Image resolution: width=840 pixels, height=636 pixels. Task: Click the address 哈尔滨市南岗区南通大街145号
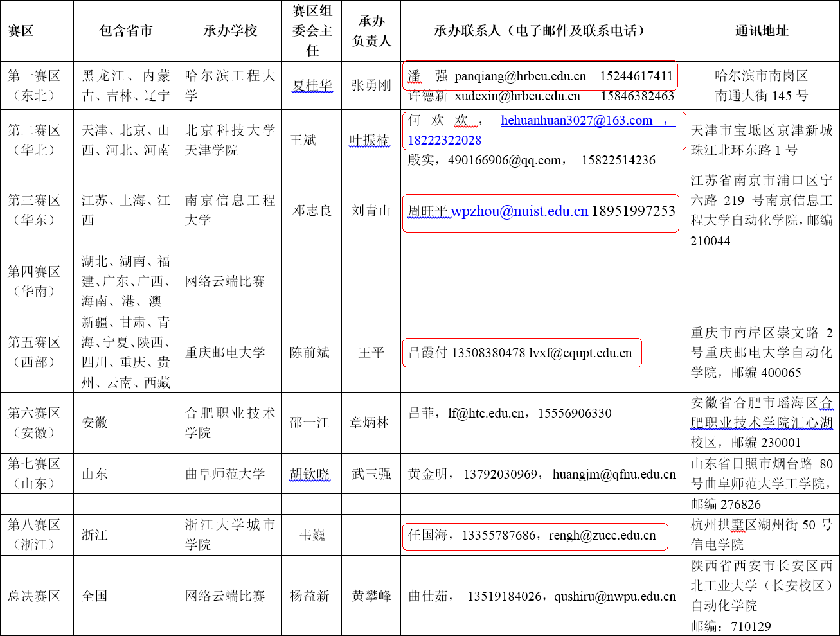click(761, 85)
